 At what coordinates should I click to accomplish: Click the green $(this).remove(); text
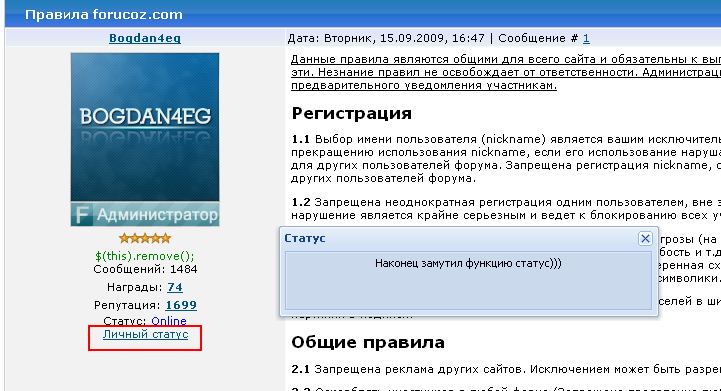pyautogui.click(x=145, y=256)
